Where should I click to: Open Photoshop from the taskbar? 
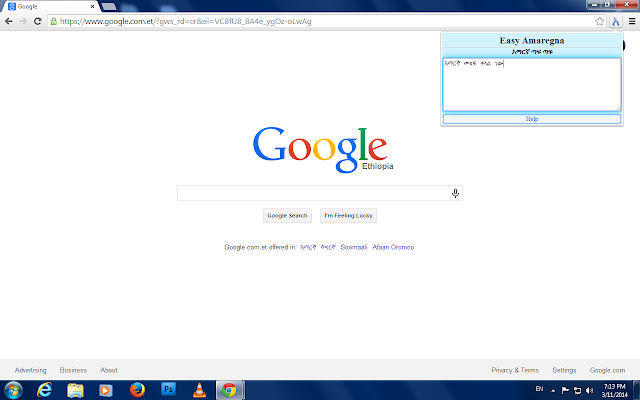click(168, 389)
